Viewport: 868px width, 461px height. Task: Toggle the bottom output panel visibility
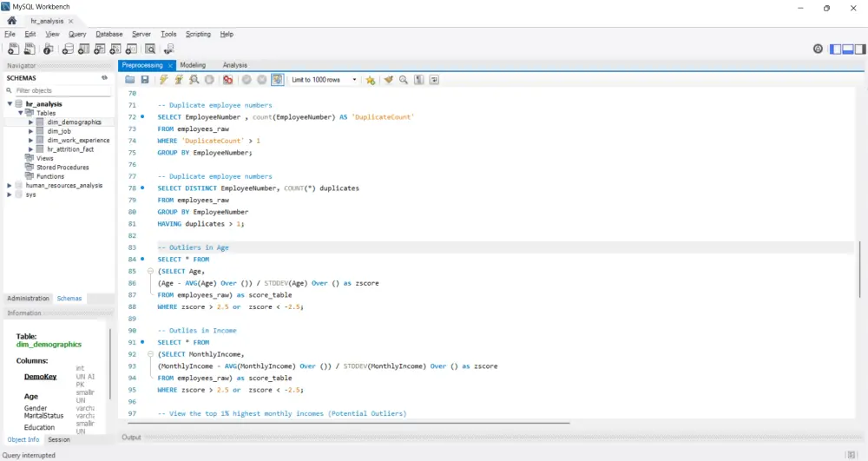click(x=847, y=49)
